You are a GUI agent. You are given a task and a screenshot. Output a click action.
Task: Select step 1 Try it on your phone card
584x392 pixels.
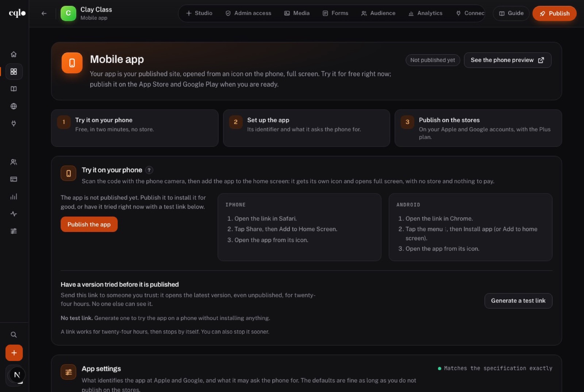[135, 128]
